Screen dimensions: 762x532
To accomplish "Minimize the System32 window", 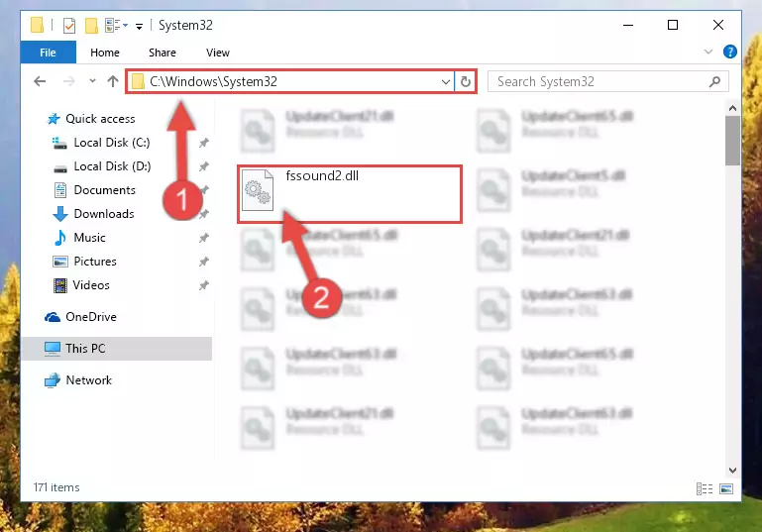I will click(x=628, y=26).
